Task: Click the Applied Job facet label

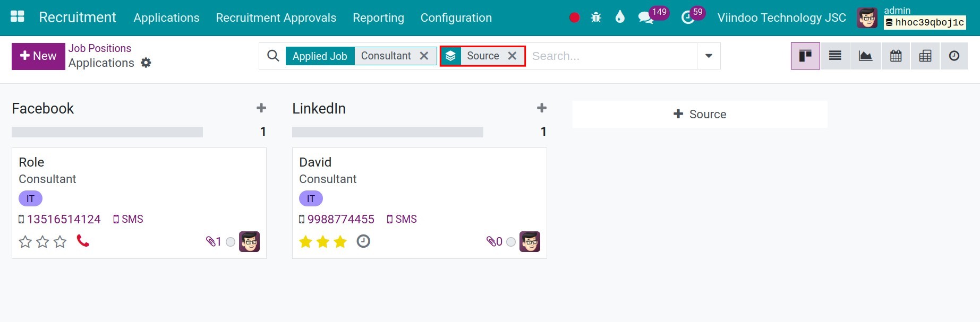Action: [320, 56]
